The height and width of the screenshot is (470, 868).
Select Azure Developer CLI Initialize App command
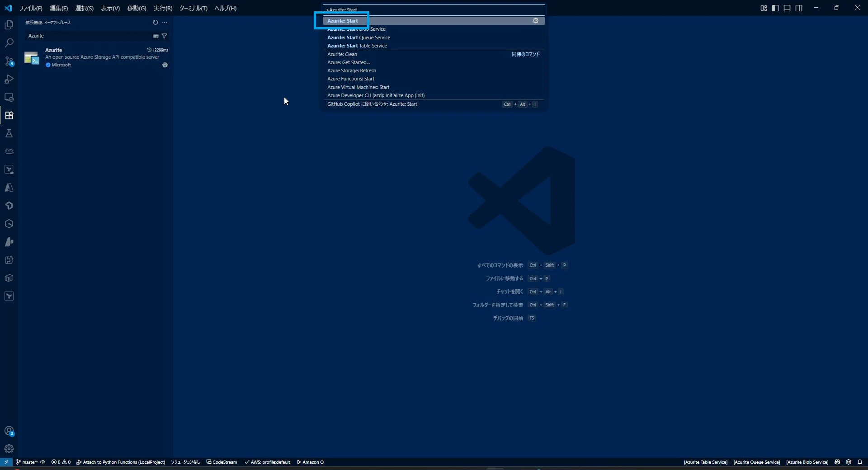pyautogui.click(x=434, y=95)
